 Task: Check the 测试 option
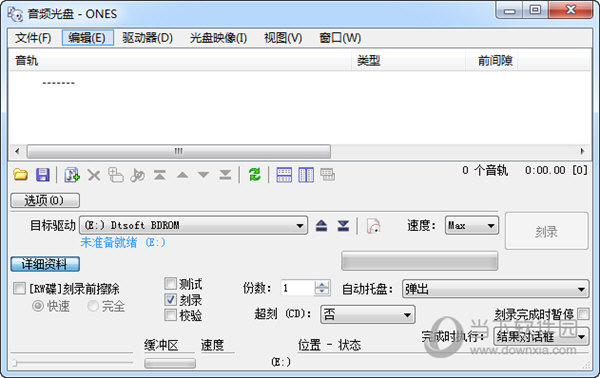pos(170,284)
